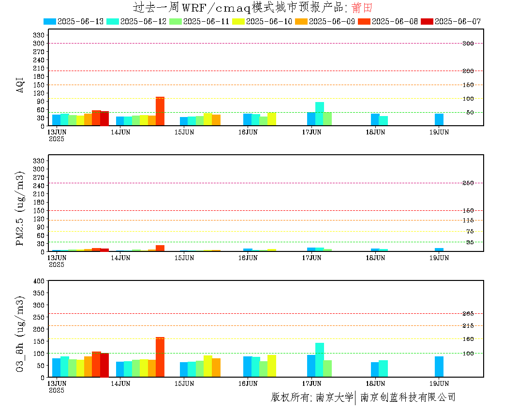
Task: Click the legend label 2025-06-10
Action: (x=269, y=21)
